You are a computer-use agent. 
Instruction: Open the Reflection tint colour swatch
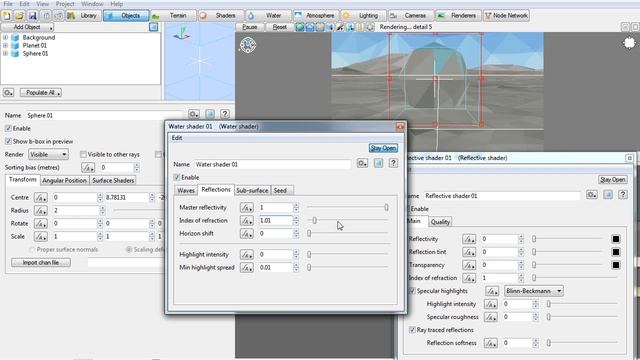pyautogui.click(x=616, y=252)
